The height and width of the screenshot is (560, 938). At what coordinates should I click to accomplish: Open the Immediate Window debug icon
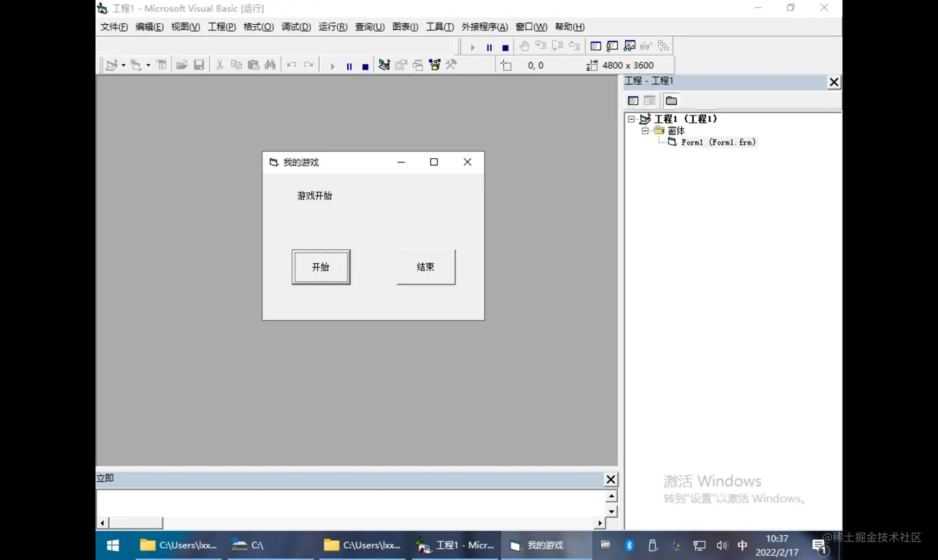tap(613, 46)
